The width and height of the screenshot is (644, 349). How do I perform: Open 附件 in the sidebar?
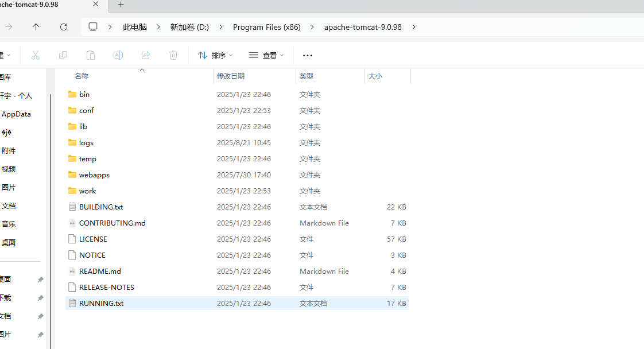(9, 151)
